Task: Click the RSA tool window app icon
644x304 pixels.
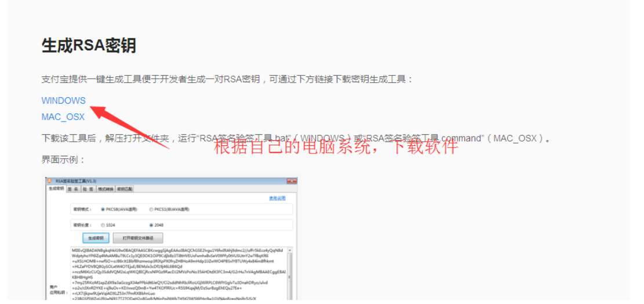Action: pos(49,181)
